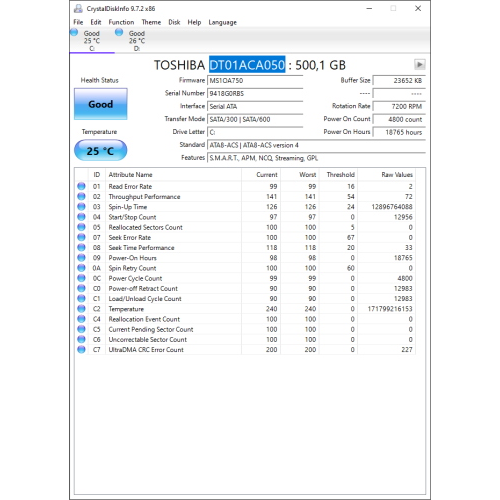The height and width of the screenshot is (500, 500).
Task: Click the Good health status button
Action: click(x=101, y=104)
